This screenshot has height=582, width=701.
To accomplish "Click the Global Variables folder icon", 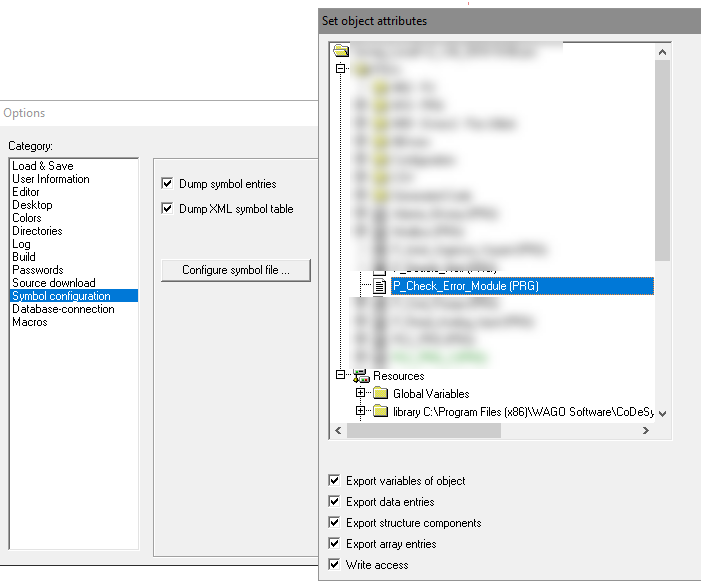I will (x=380, y=394).
